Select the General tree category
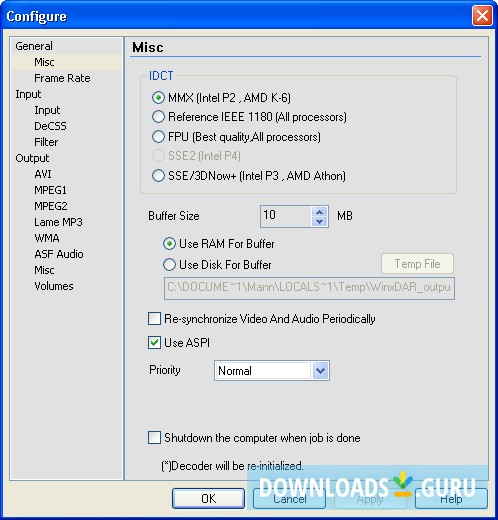Image resolution: width=498 pixels, height=520 pixels. [34, 46]
